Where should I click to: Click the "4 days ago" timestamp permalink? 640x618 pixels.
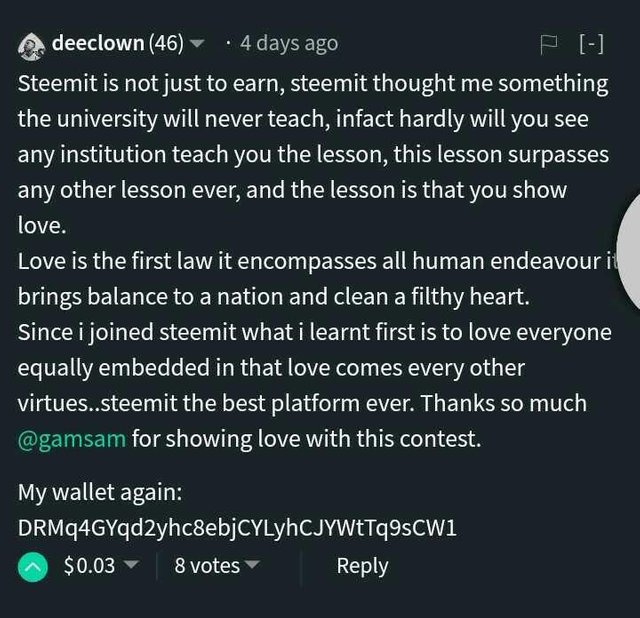coord(289,43)
